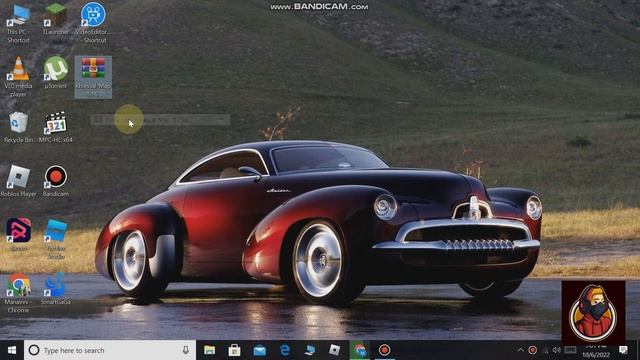The height and width of the screenshot is (360, 640).
Task: Select the Manavvv Chrome desktop shortcut
Action: 18,293
